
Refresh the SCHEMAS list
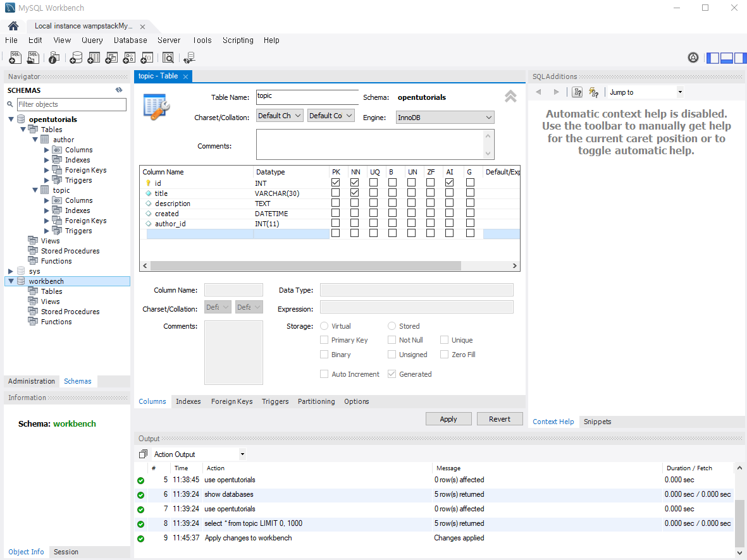point(119,90)
